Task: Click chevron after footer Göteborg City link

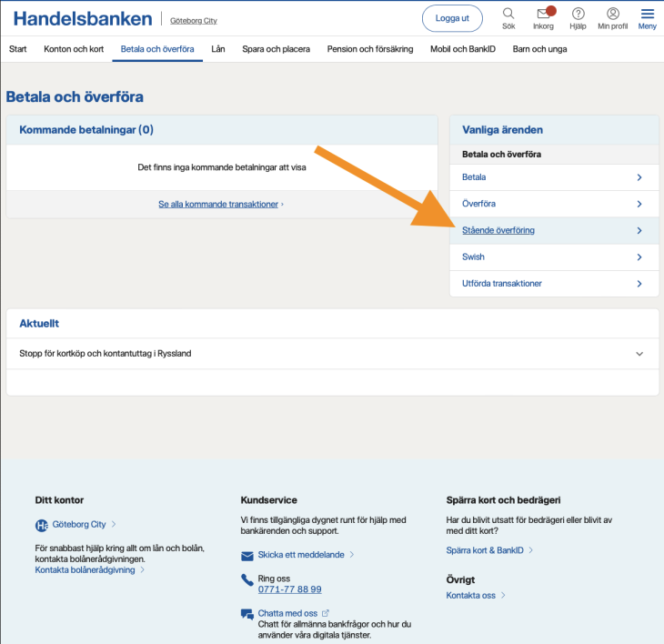Action: click(114, 524)
